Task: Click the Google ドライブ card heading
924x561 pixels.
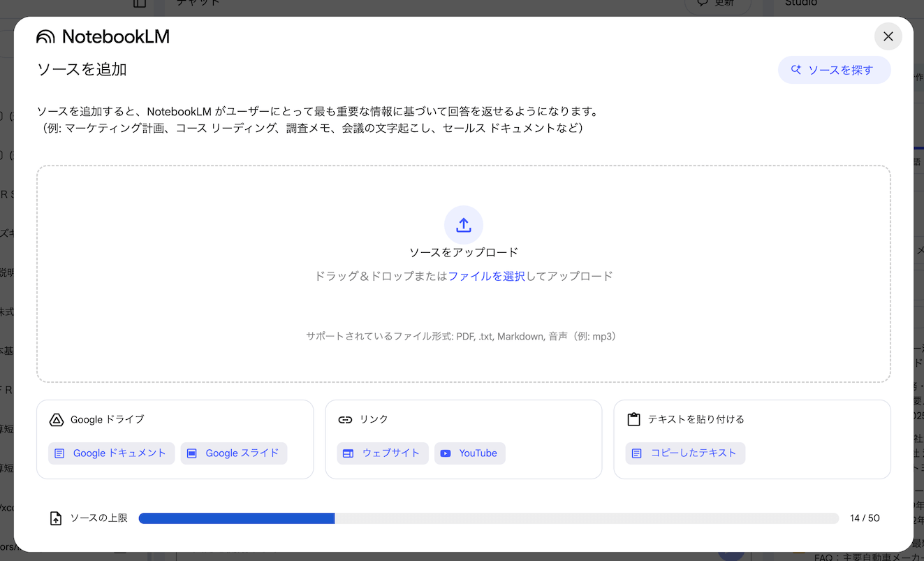Action: point(108,420)
